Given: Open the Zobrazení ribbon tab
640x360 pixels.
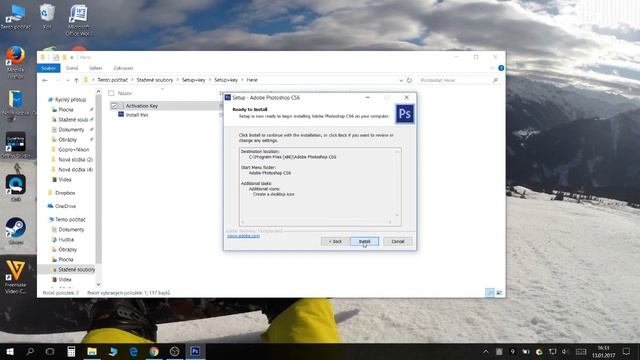Looking at the screenshot, I should click(x=123, y=68).
